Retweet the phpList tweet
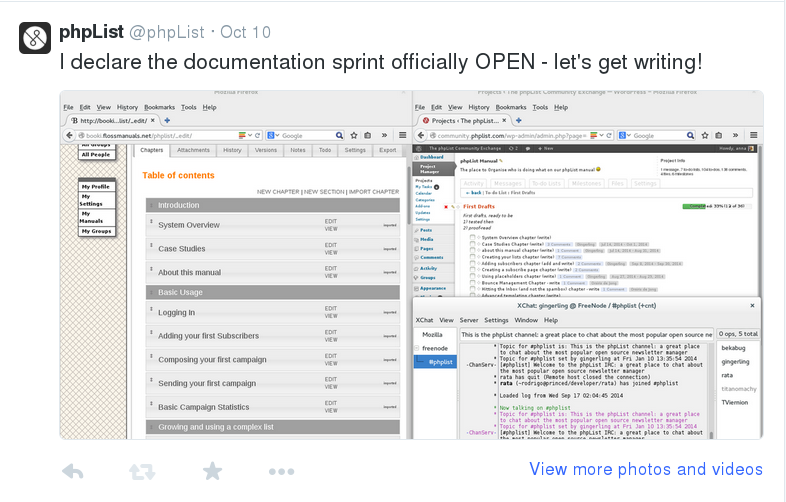Image resolution: width=786 pixels, height=502 pixels. pyautogui.click(x=142, y=471)
